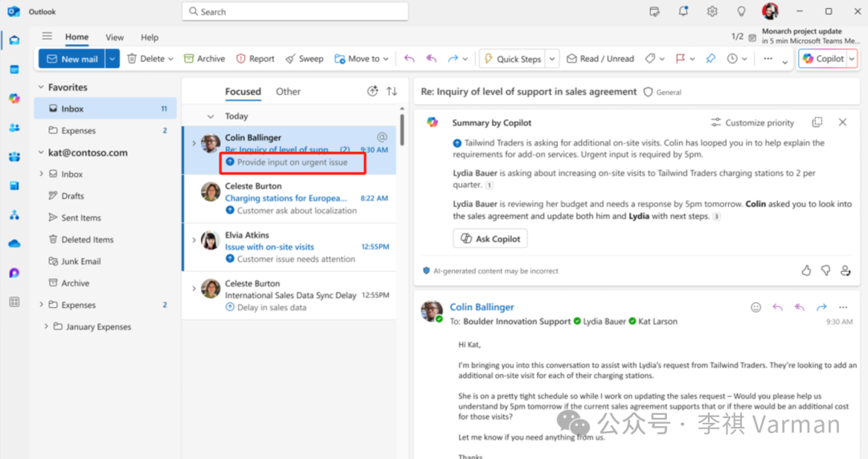The image size is (868, 459).
Task: Open OneDrive cloud icon in left rail
Action: pos(14,244)
